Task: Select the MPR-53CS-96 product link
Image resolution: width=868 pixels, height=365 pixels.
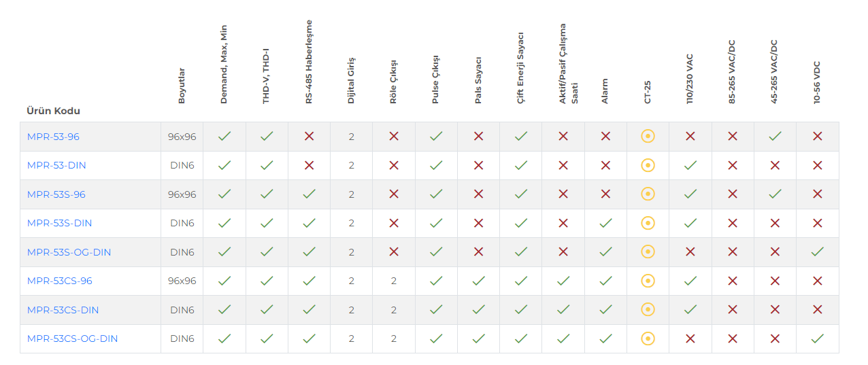Action: tap(60, 281)
